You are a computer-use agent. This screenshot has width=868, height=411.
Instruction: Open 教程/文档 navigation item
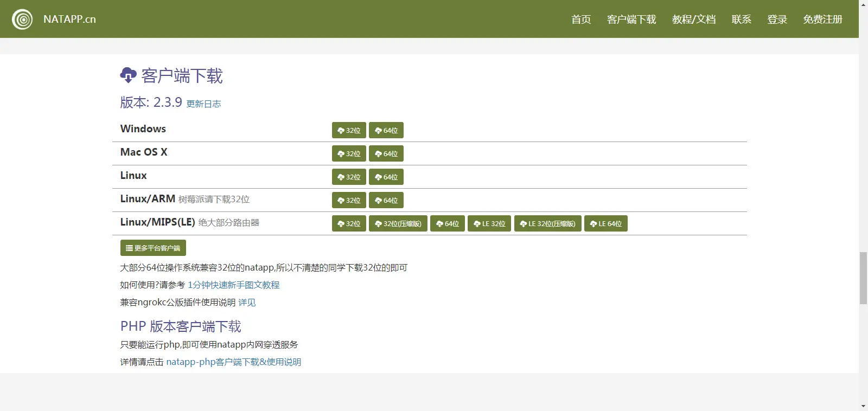pyautogui.click(x=694, y=20)
